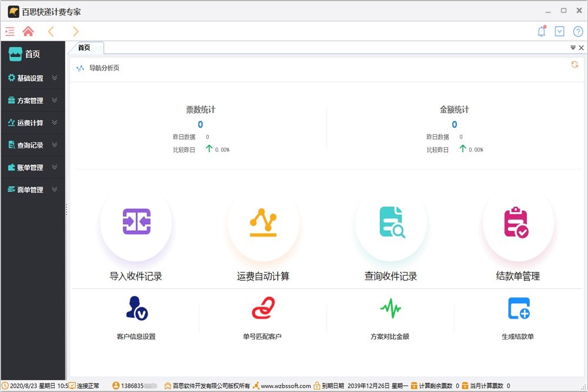Click the refresh icon on 导航分析页
Viewport: 588px width, 392px height.
click(574, 65)
